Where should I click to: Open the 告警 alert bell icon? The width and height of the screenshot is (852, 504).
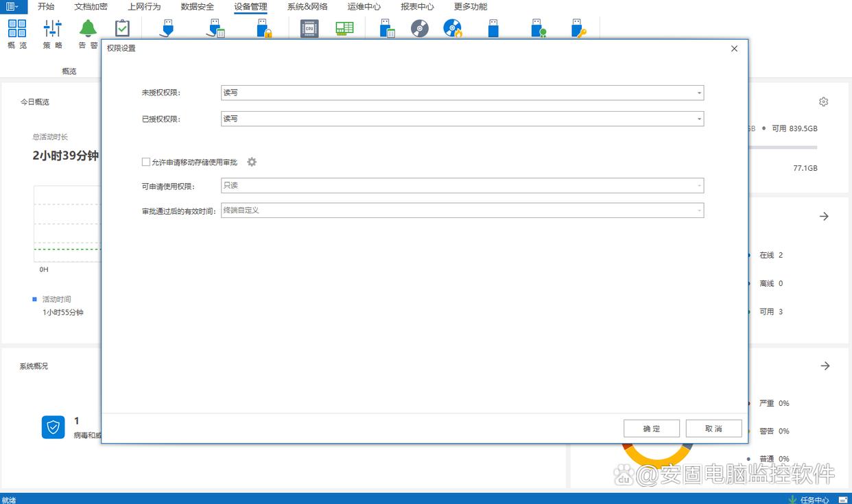[88, 28]
